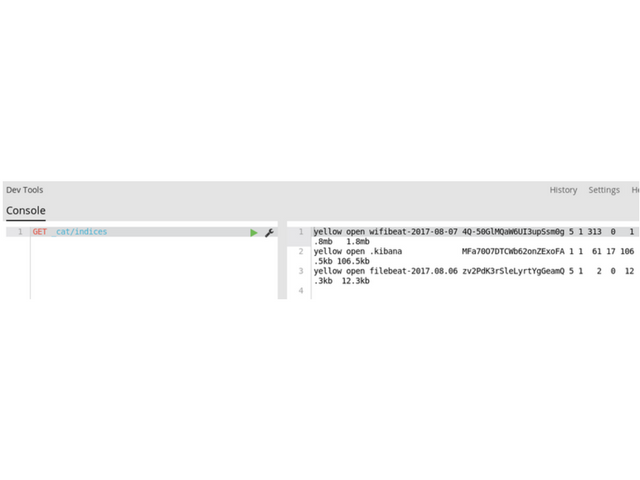Click the UUID 4Q-50GlMQaW6UI3upSsm0g
The width and height of the screenshot is (640, 480).
(x=513, y=232)
